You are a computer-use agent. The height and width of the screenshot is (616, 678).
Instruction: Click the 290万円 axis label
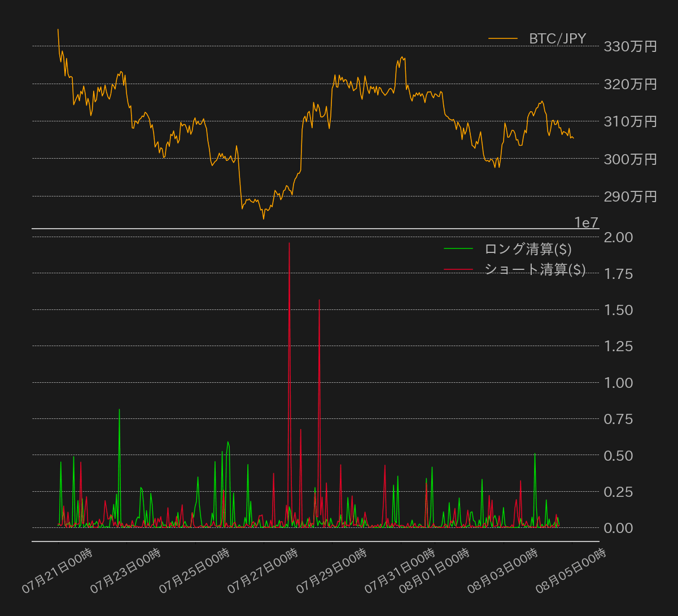(629, 197)
